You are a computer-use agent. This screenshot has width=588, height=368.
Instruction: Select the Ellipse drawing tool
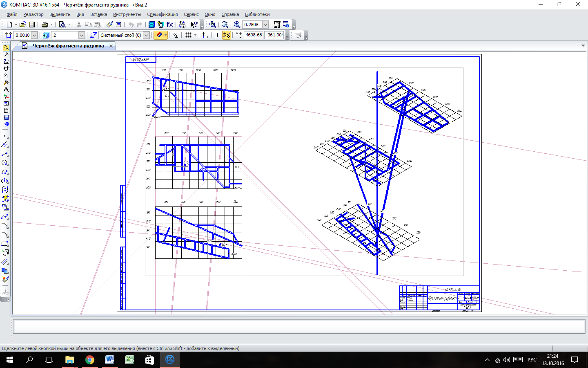pyautogui.click(x=5, y=181)
